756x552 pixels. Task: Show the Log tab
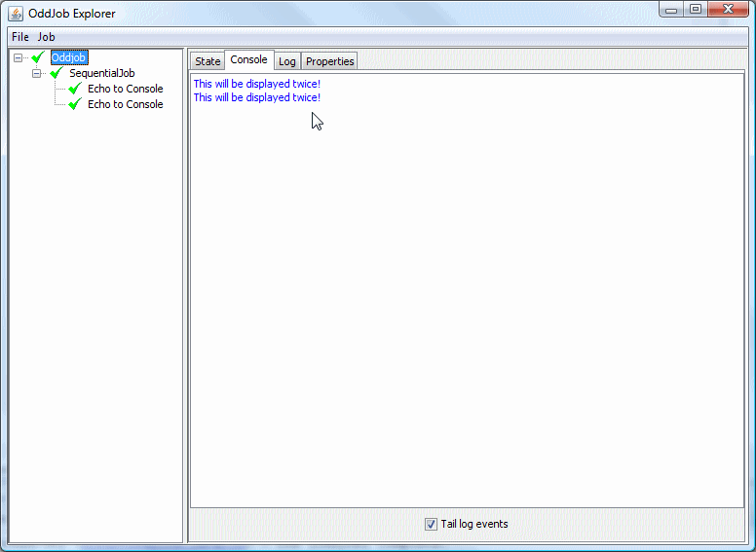pos(287,61)
